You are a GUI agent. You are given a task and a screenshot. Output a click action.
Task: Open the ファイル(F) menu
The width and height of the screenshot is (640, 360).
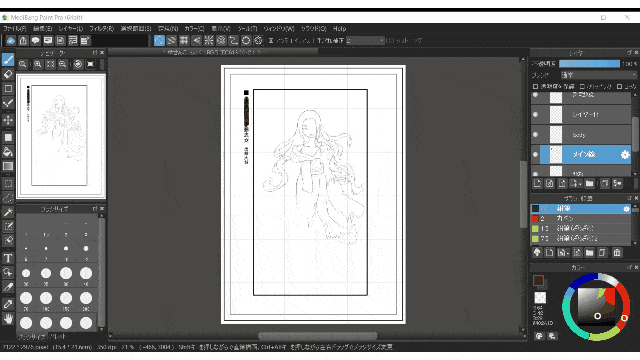[15, 29]
